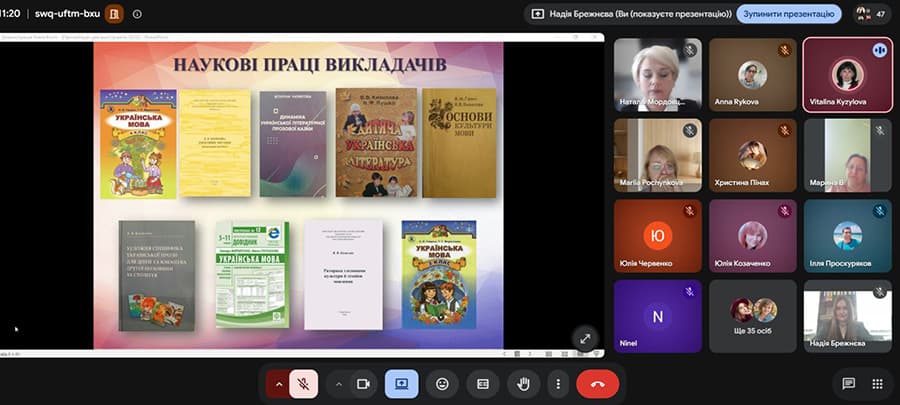The height and width of the screenshot is (405, 900).
Task: Leave call with red hang-up button
Action: [598, 384]
